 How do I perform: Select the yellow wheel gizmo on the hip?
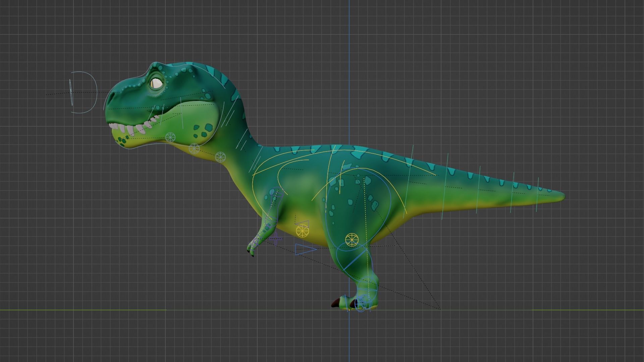click(352, 239)
